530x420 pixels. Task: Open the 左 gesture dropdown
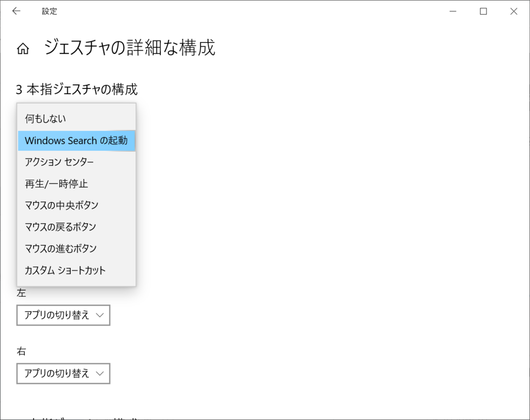(x=63, y=315)
